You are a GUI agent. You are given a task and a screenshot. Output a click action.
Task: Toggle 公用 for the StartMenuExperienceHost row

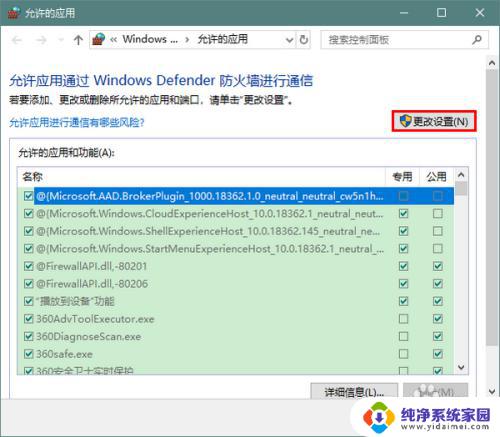[438, 249]
